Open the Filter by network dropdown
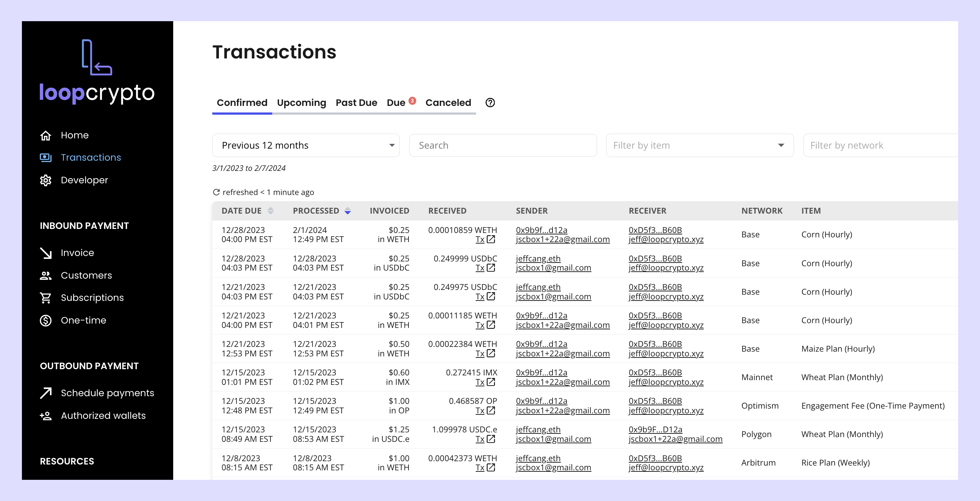Viewport: 980px width, 501px height. 879,145
